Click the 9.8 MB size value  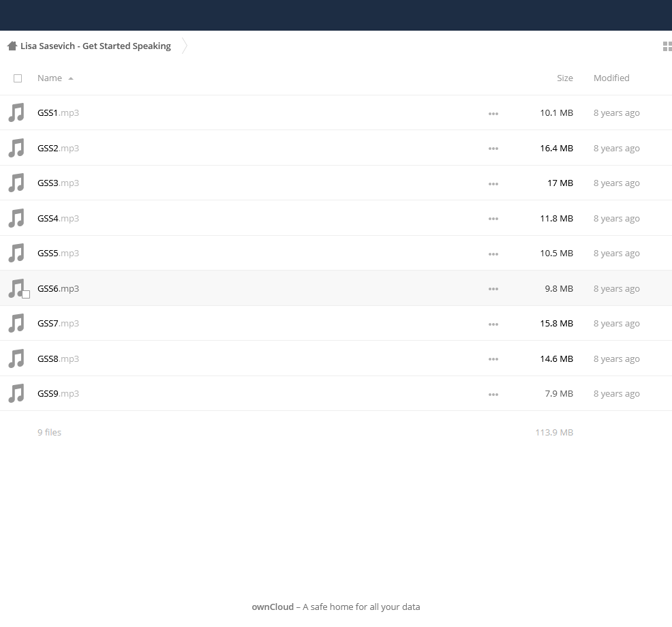(559, 288)
